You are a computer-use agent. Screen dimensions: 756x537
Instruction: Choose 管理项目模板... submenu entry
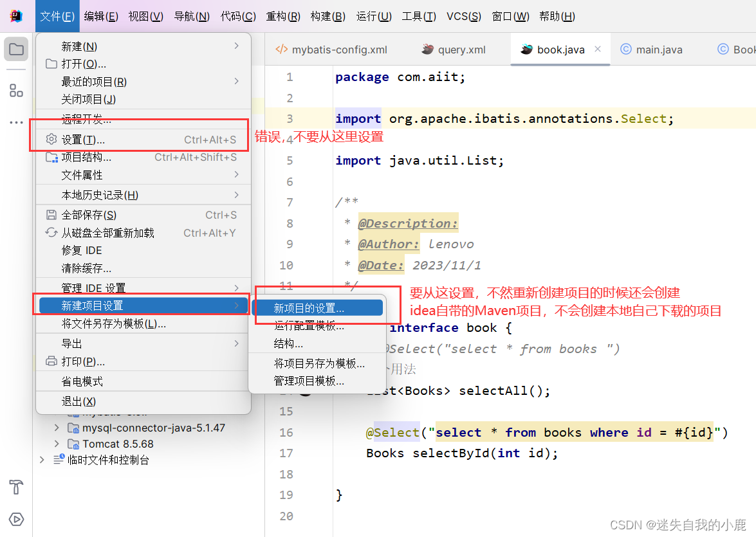pyautogui.click(x=317, y=381)
